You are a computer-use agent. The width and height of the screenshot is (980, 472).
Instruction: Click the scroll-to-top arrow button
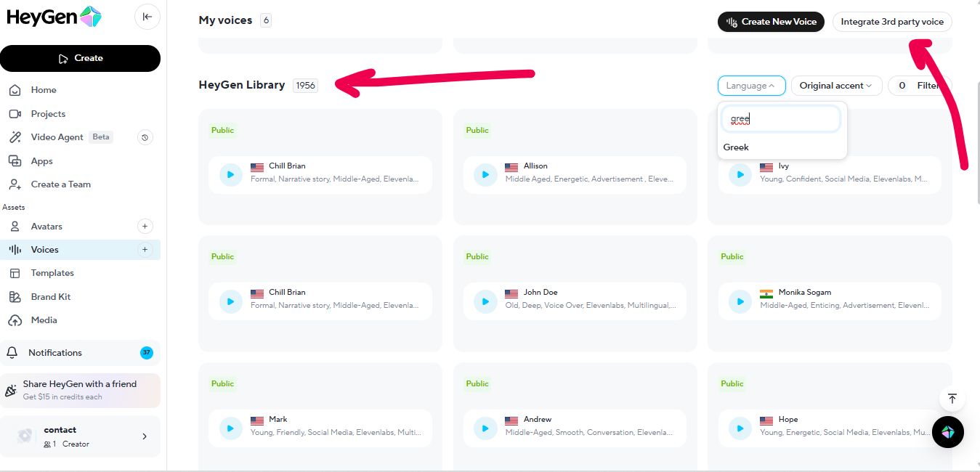952,399
